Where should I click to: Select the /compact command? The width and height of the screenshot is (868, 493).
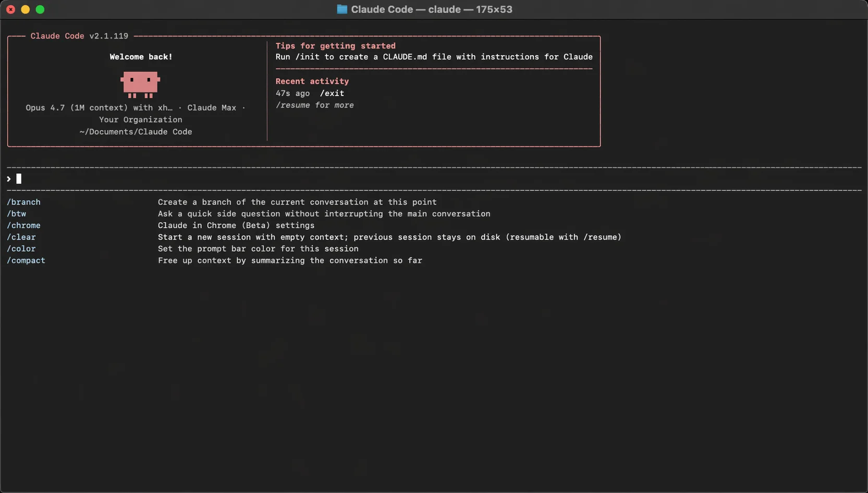[x=26, y=260]
